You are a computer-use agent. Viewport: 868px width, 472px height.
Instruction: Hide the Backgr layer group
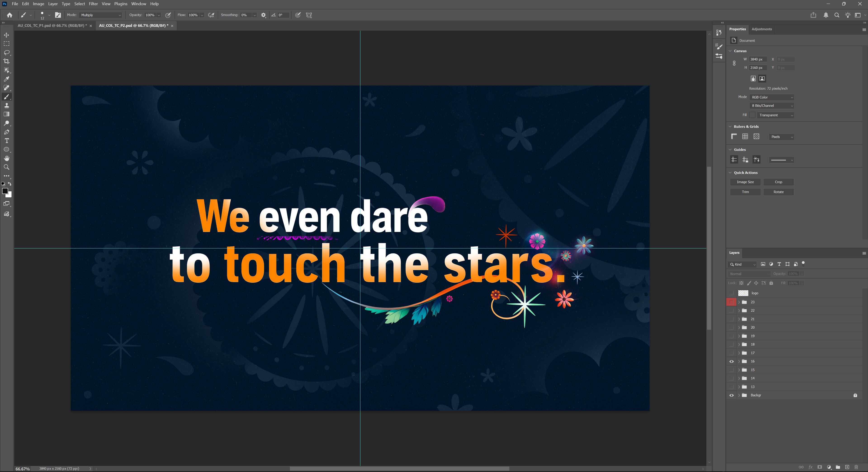point(731,395)
